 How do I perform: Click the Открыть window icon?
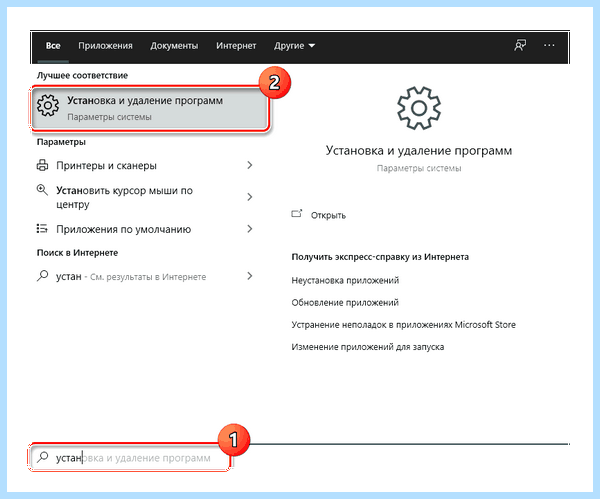[297, 214]
